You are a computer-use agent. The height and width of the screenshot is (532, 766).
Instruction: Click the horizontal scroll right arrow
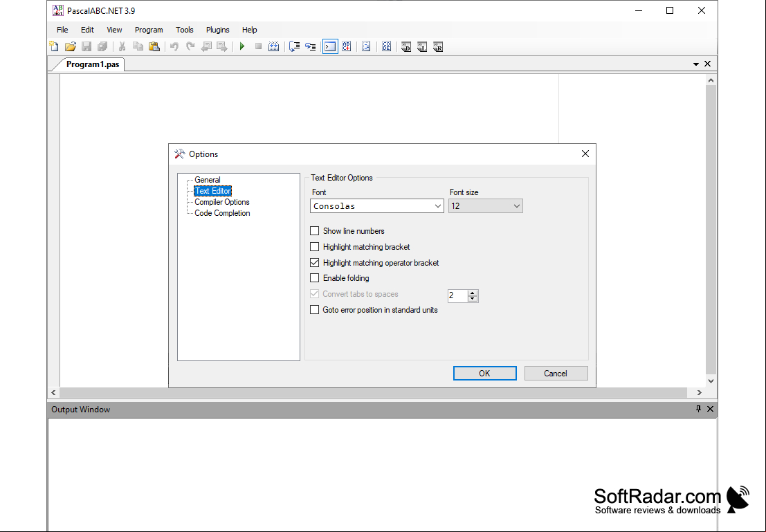pos(699,392)
